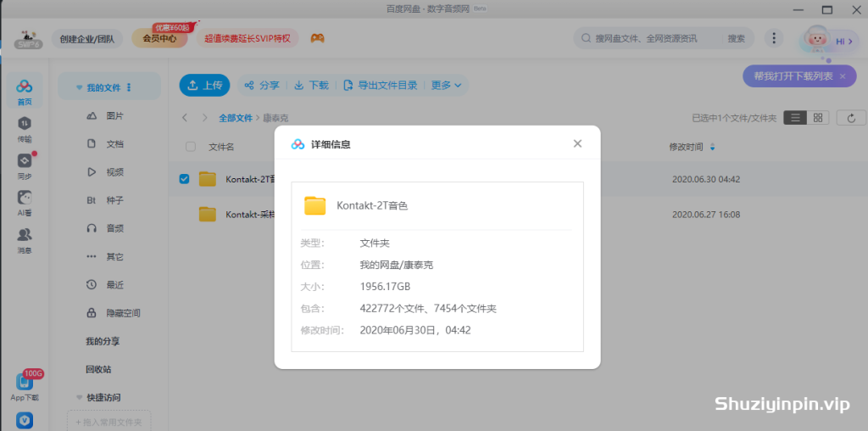Click the search magnifier icon
This screenshot has height=431, width=868.
click(x=586, y=38)
